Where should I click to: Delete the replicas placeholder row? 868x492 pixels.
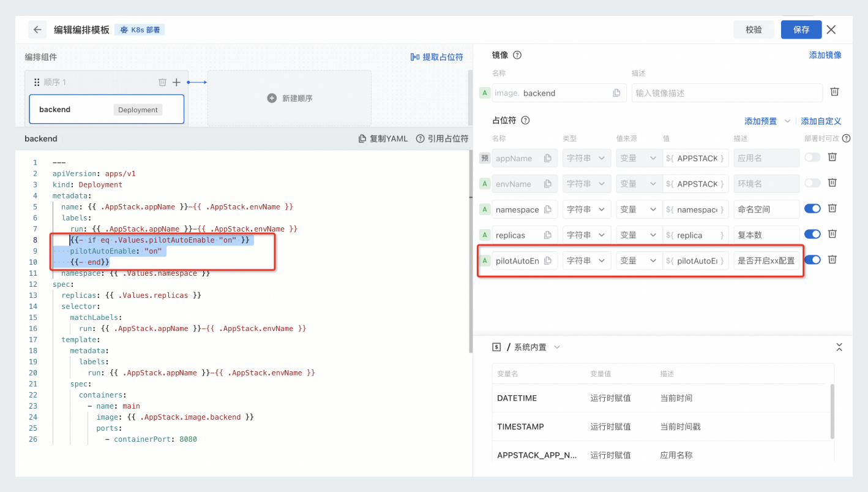pos(832,234)
